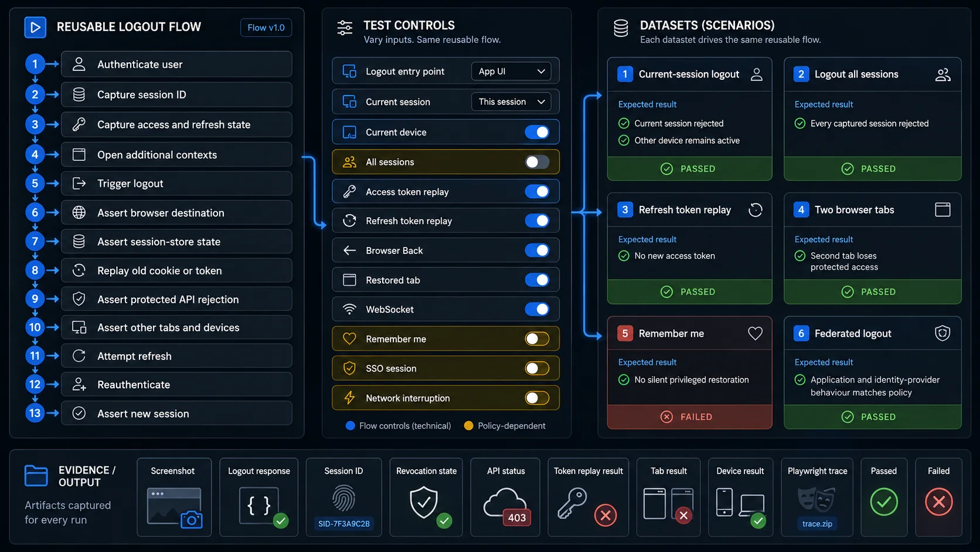Enable the Remember me toggle

tap(537, 339)
